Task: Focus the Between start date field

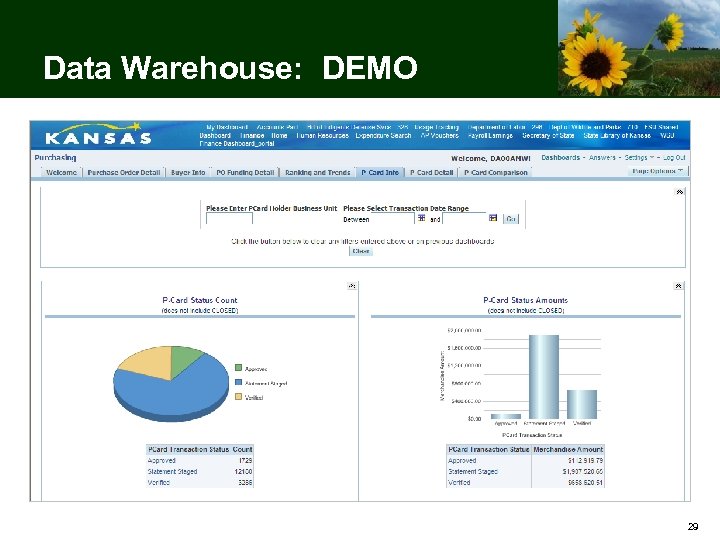Action: click(x=393, y=219)
